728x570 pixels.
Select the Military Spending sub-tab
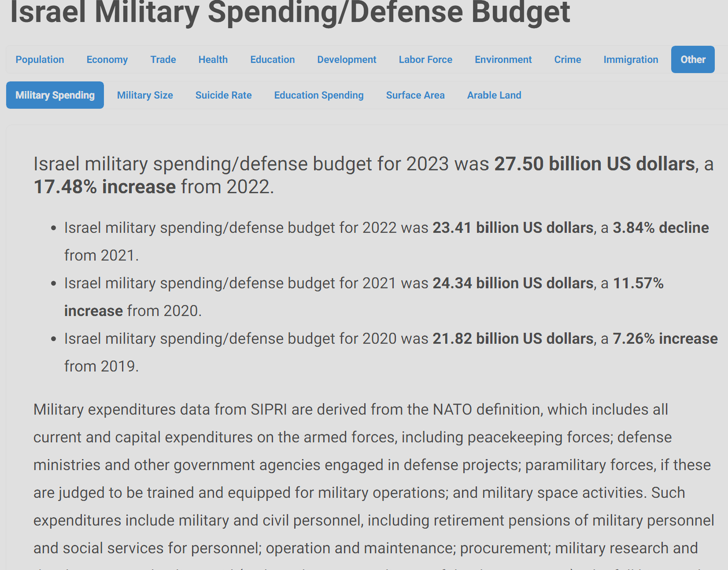[55, 95]
